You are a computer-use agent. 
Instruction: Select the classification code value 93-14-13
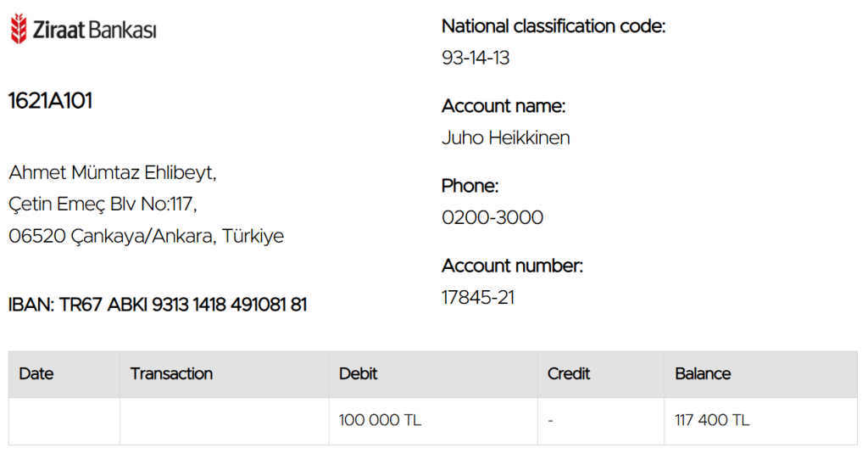(x=476, y=58)
